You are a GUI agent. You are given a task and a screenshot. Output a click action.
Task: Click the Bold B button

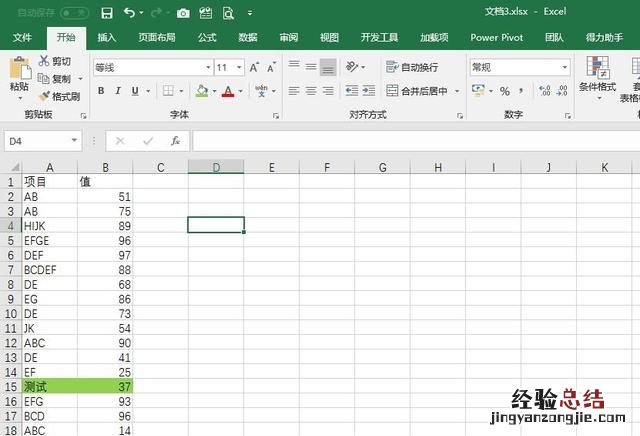pyautogui.click(x=101, y=91)
